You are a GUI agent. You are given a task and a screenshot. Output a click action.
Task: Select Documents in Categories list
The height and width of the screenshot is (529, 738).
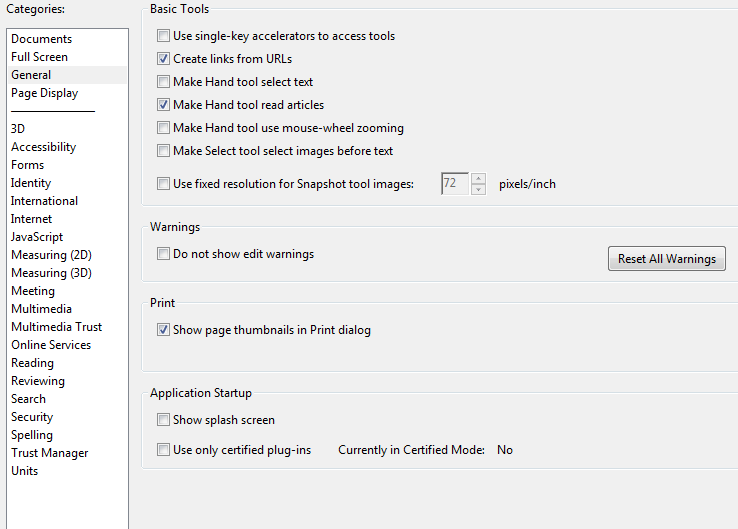tap(42, 39)
